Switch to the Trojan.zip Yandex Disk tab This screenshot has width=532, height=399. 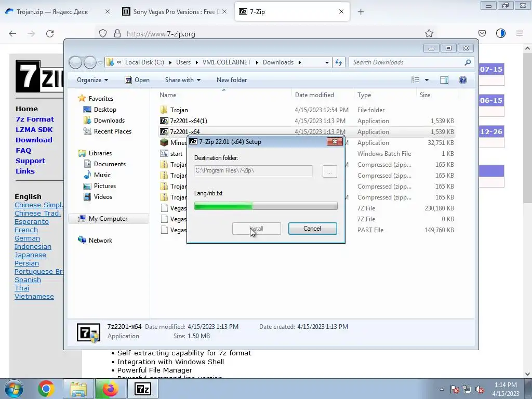point(52,11)
